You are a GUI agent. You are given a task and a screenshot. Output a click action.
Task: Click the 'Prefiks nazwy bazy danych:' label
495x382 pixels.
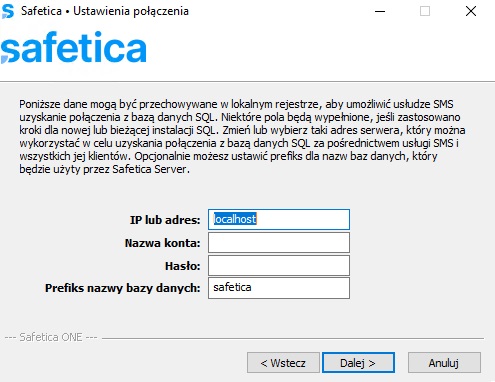pos(123,288)
